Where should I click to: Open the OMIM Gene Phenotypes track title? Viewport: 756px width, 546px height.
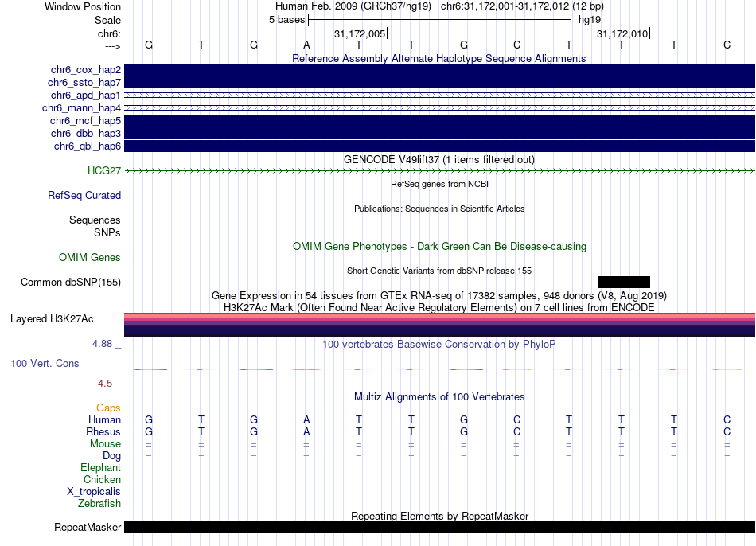pos(439,247)
